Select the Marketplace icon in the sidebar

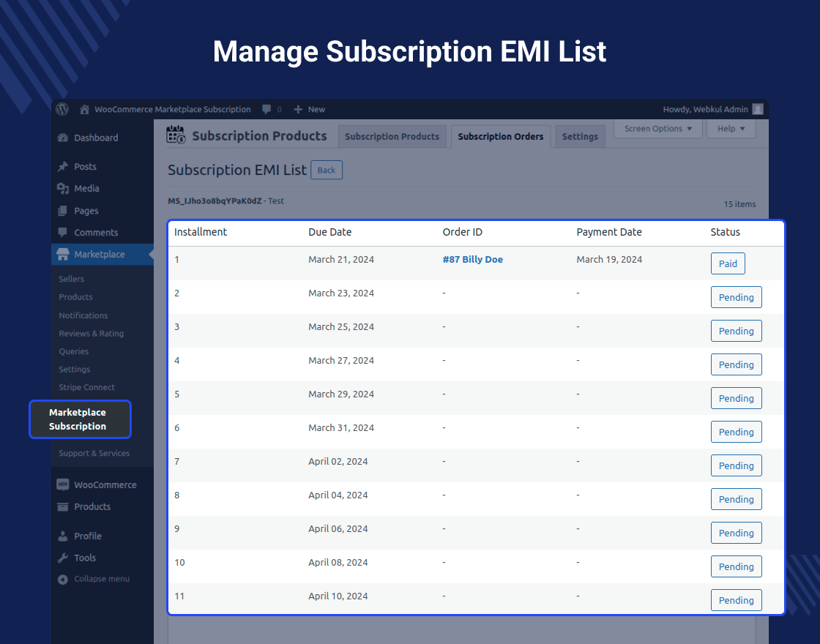62,254
